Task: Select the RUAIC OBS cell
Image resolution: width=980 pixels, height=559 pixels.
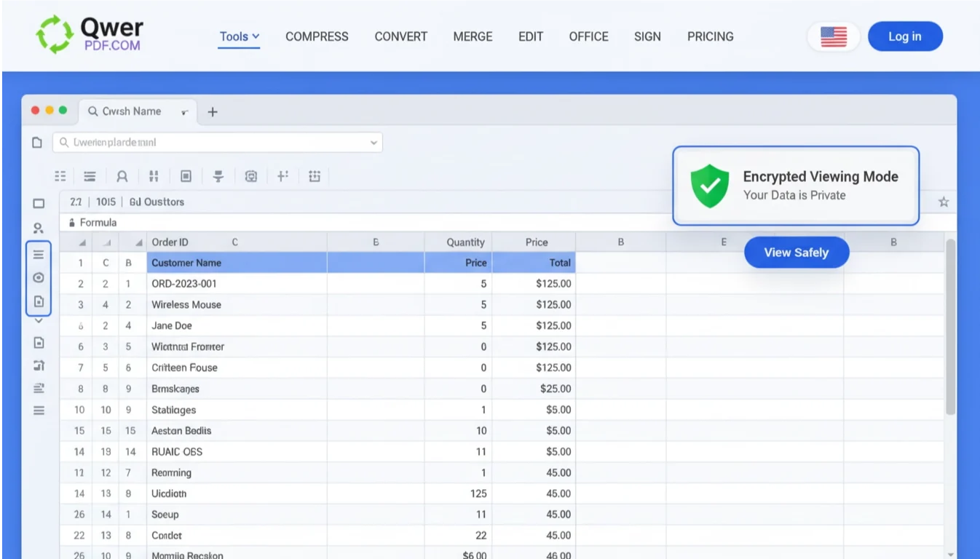Action: coord(237,451)
